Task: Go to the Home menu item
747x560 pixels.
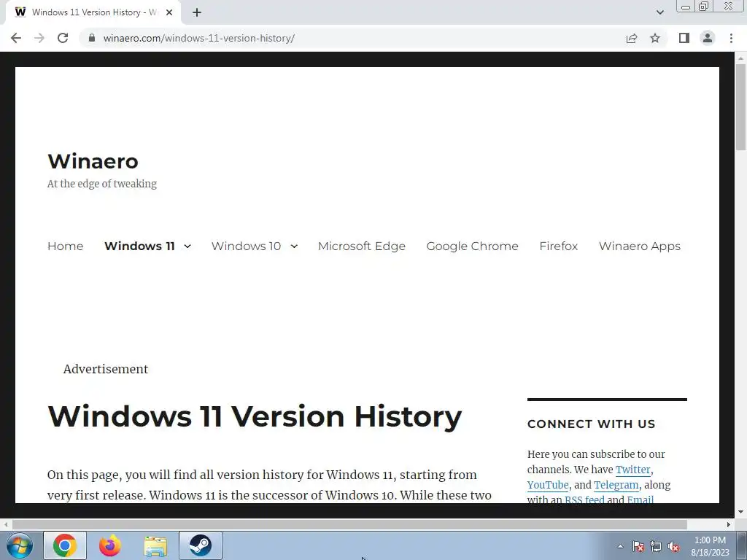Action: [65, 246]
